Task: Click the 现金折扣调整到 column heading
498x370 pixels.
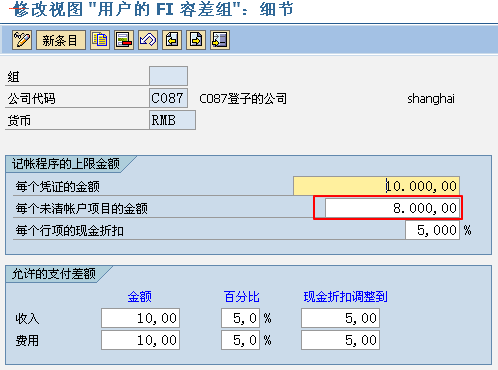Action: 346,296
